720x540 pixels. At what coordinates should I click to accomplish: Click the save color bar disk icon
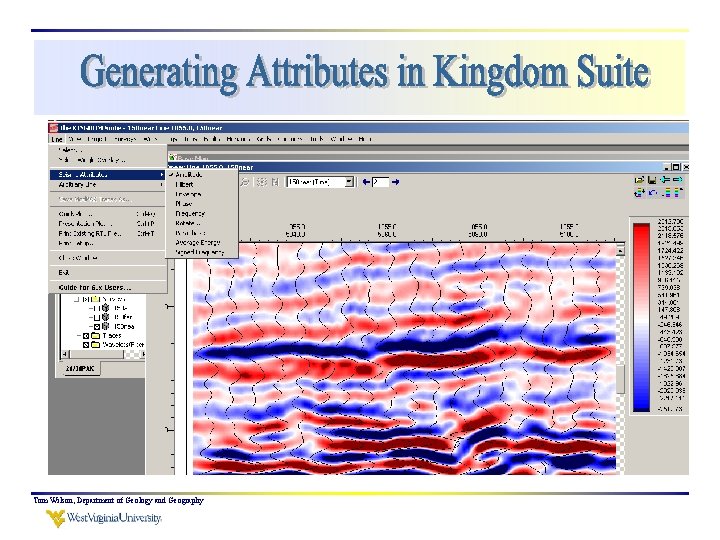[x=652, y=180]
